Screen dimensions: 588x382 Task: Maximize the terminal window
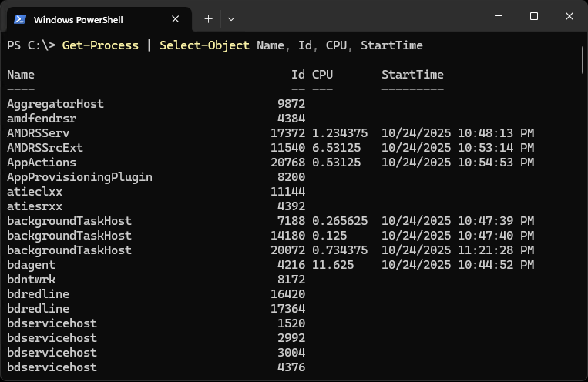533,16
